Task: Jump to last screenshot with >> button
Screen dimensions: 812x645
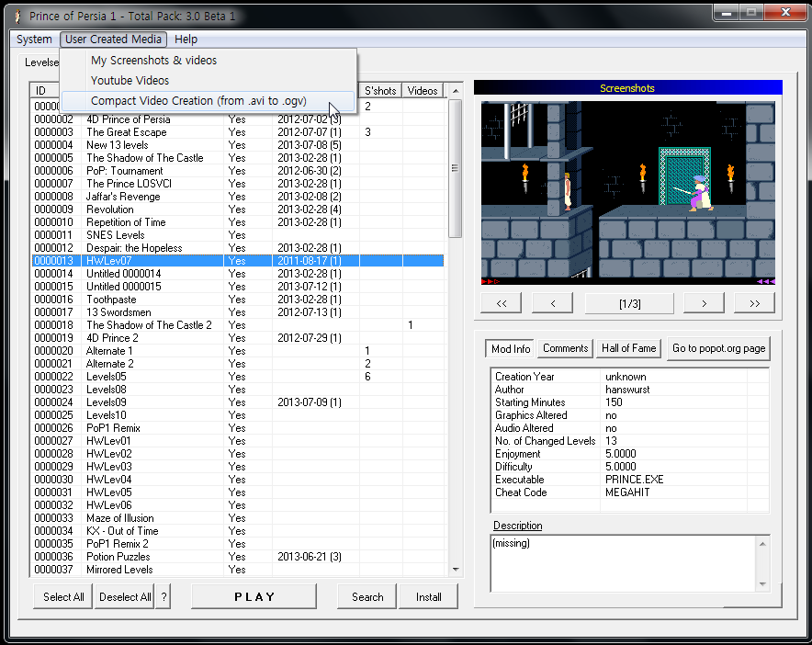Action: click(x=754, y=303)
